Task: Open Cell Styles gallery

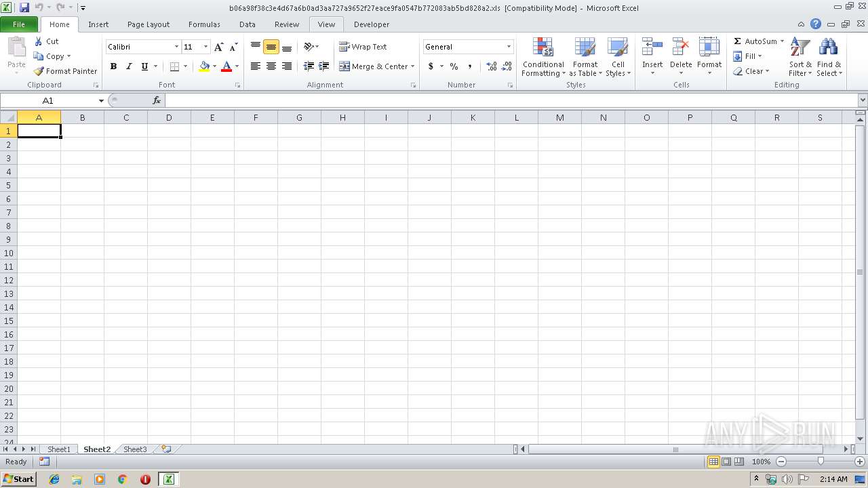Action: [x=618, y=58]
